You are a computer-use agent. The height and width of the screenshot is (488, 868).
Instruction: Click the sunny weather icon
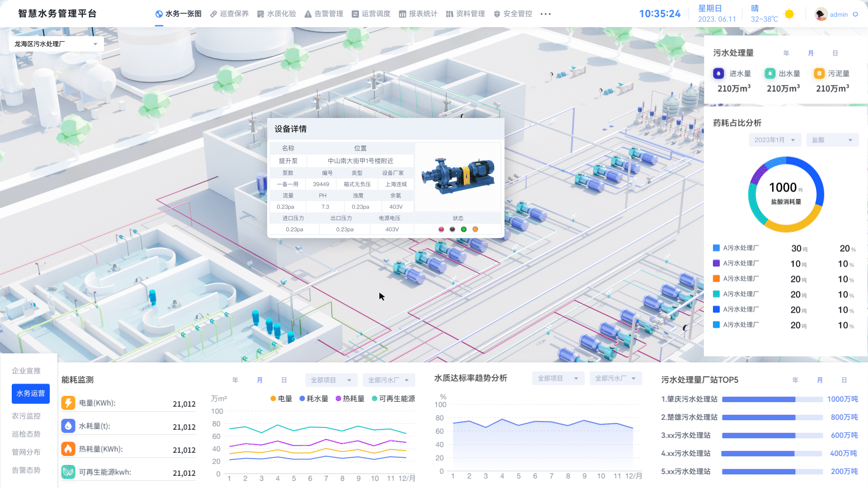(789, 14)
